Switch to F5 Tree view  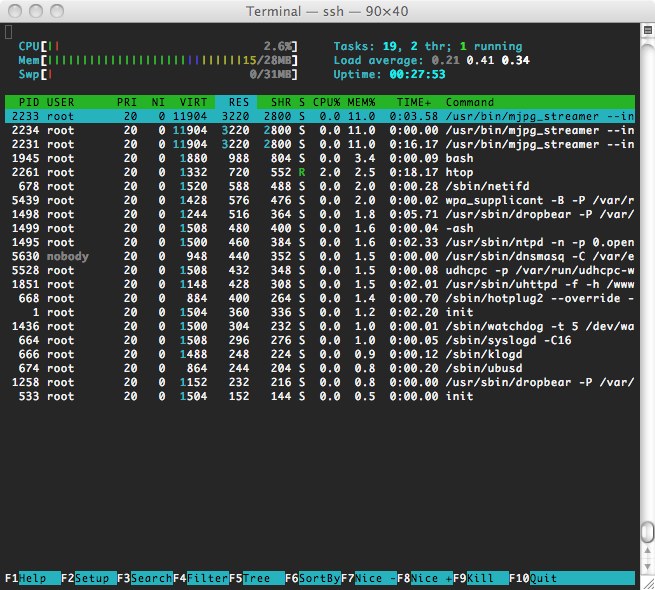coord(257,578)
